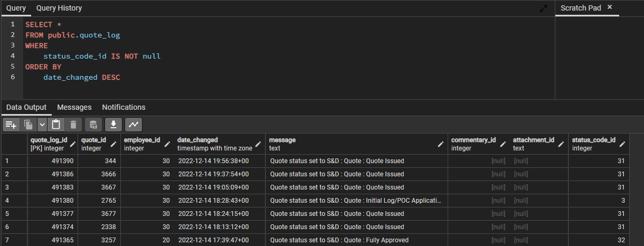644x246 pixels.
Task: Select row number 1 header
Action: pos(14,161)
